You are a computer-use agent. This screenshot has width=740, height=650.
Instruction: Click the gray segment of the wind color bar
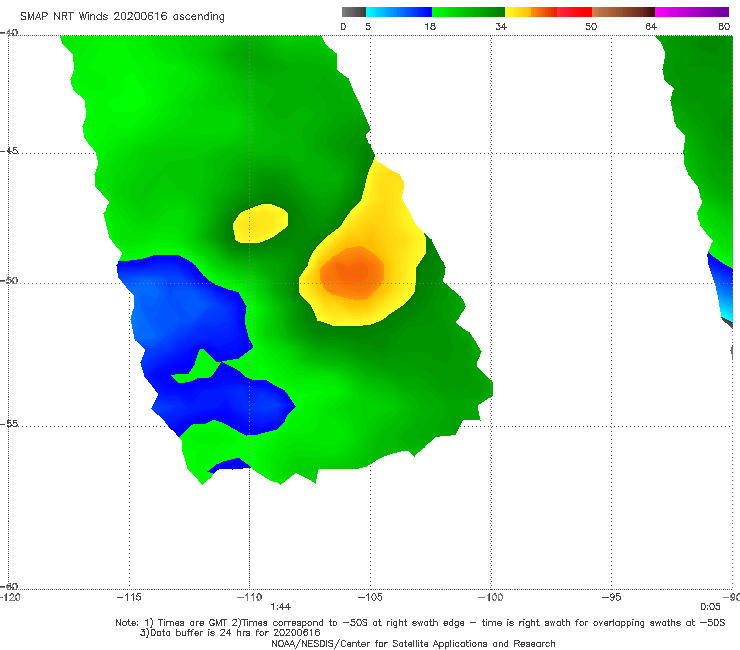point(353,12)
